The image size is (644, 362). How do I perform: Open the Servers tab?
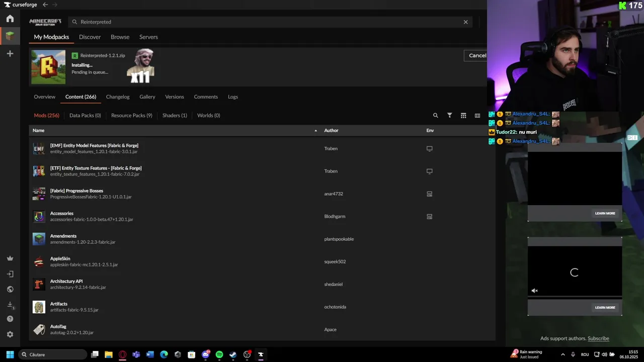(x=148, y=37)
